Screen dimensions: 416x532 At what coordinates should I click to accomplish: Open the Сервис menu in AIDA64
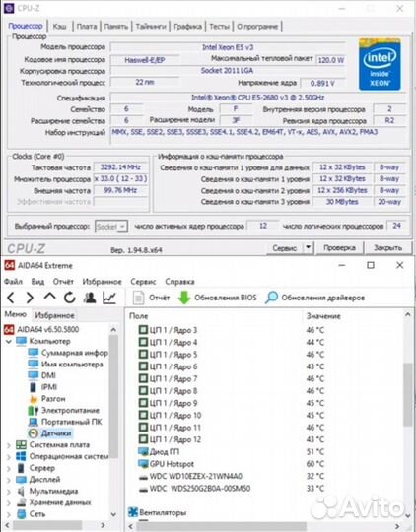tap(143, 282)
